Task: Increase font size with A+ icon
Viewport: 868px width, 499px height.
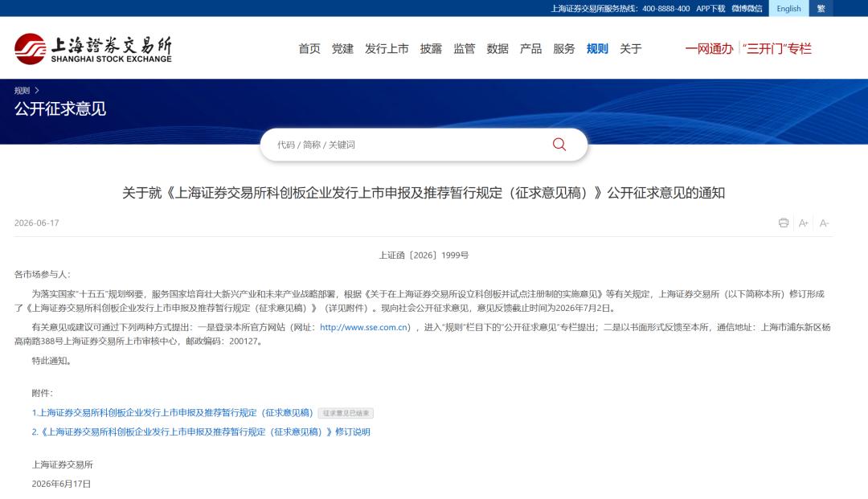Action: click(803, 223)
